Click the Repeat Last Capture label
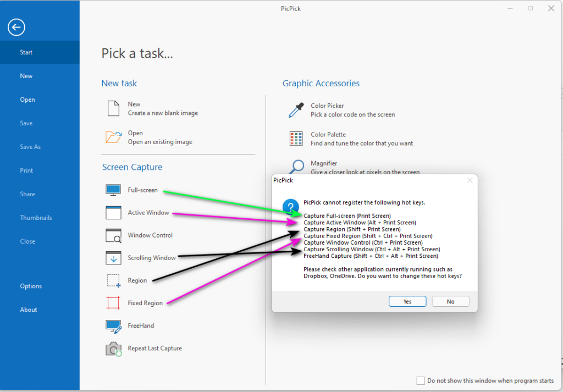Viewport: 563px width, 392px height. click(x=154, y=349)
